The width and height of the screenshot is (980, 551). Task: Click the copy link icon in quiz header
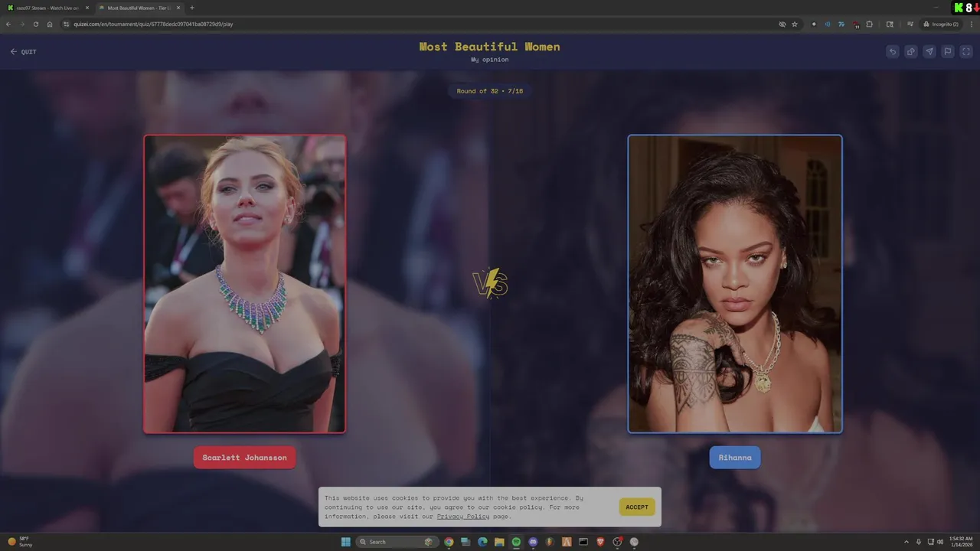click(x=911, y=51)
